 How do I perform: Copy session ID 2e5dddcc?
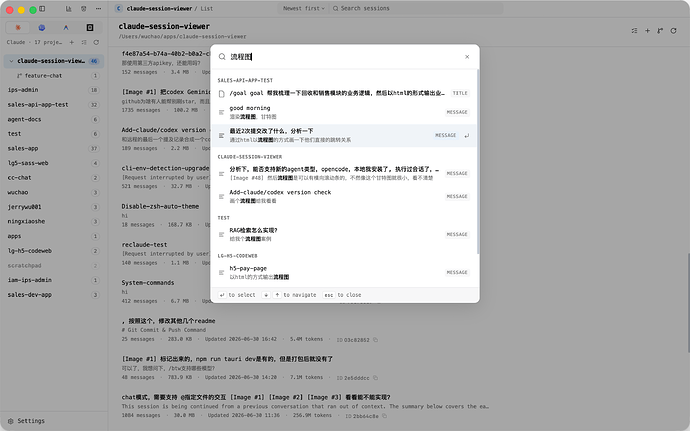375,378
